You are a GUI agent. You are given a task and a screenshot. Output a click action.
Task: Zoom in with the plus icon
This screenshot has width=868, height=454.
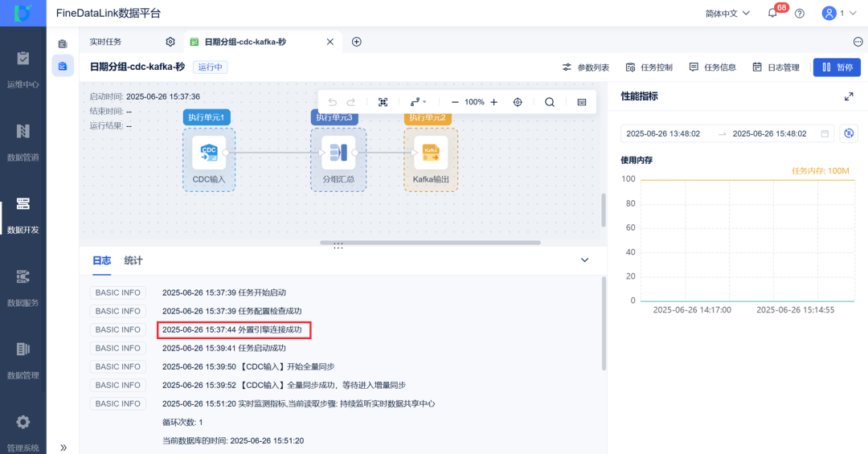[x=493, y=102]
